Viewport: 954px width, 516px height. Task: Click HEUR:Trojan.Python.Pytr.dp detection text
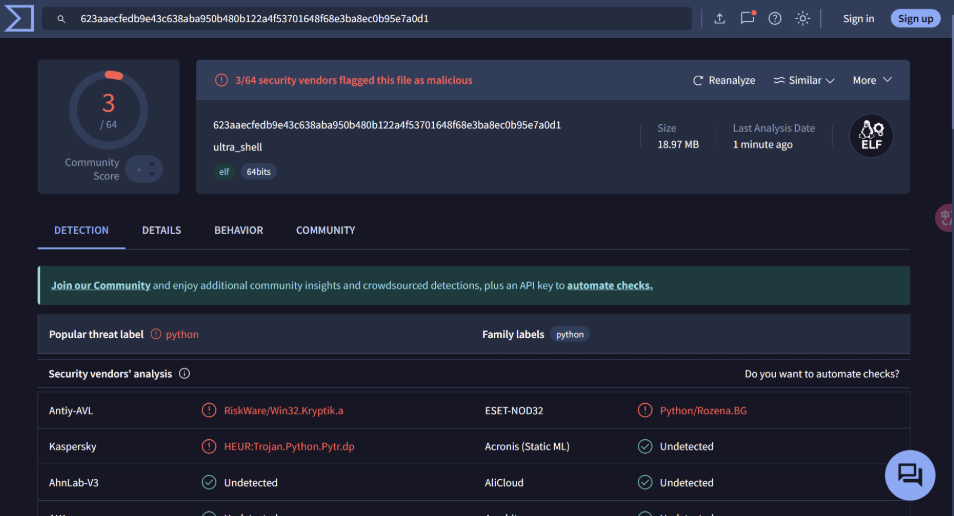[x=289, y=447]
